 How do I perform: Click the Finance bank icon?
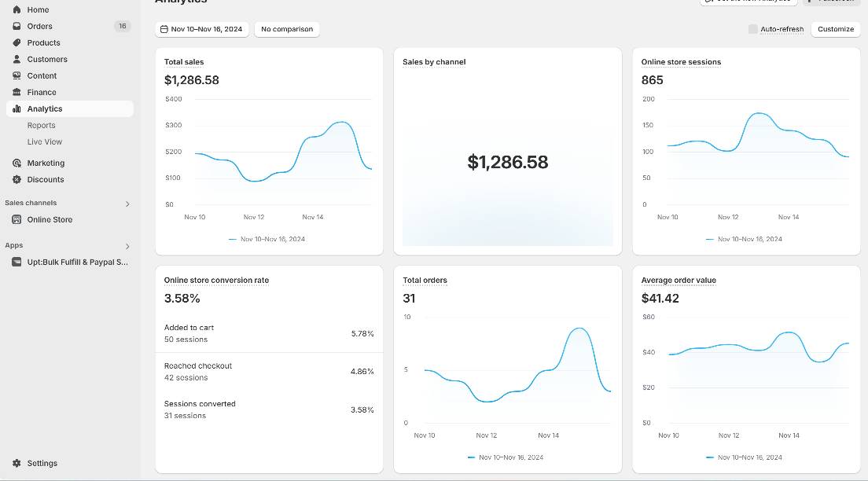pos(17,92)
